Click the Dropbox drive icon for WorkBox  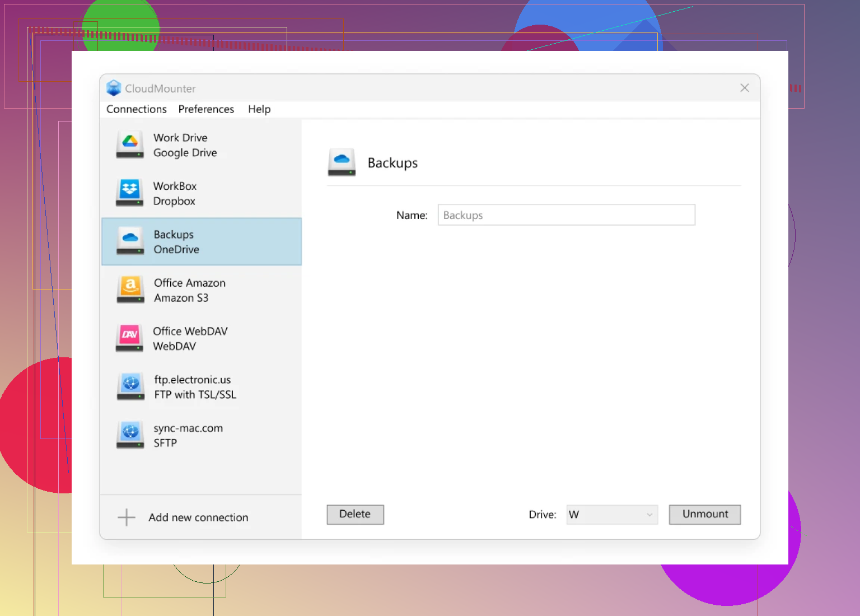point(130,193)
